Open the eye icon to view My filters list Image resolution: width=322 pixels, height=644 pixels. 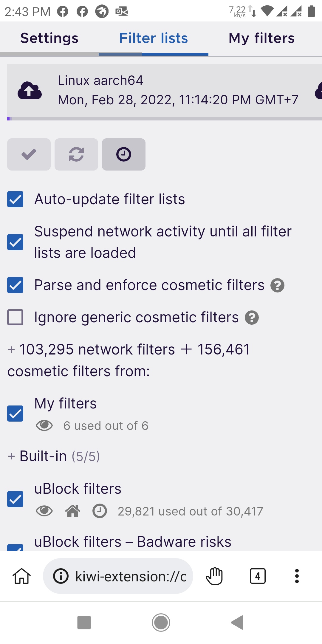click(x=45, y=425)
